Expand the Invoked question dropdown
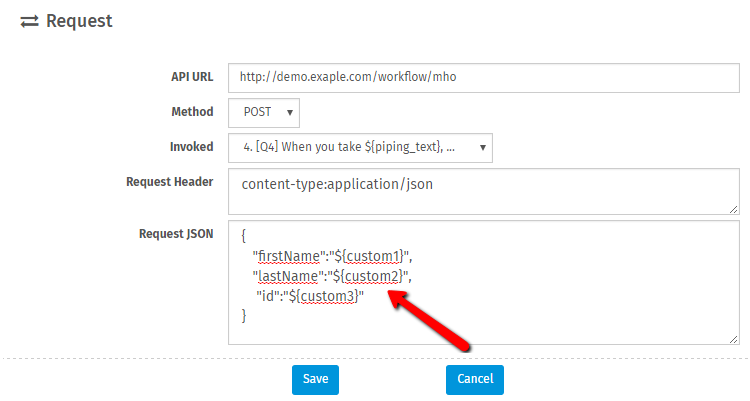 point(360,147)
